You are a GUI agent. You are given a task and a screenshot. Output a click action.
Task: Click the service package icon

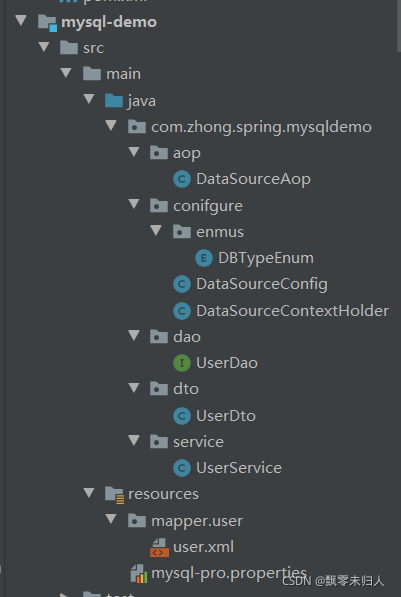point(159,442)
